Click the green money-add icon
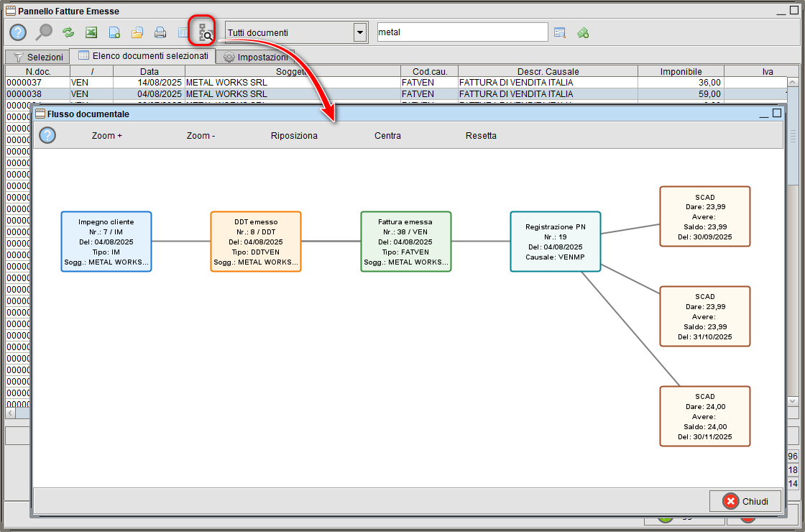The image size is (805, 532). (583, 32)
